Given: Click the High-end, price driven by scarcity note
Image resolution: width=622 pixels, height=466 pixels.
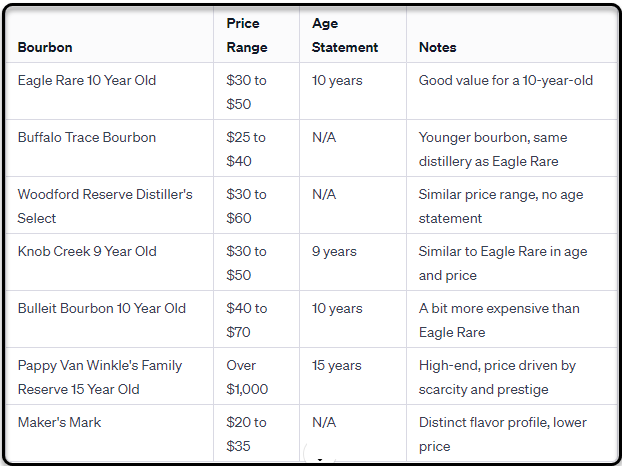Looking at the screenshot, I should [497, 377].
